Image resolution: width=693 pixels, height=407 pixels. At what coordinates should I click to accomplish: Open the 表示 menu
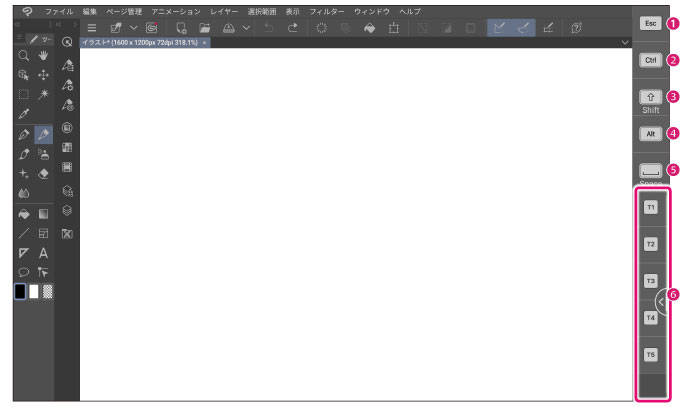pos(292,11)
